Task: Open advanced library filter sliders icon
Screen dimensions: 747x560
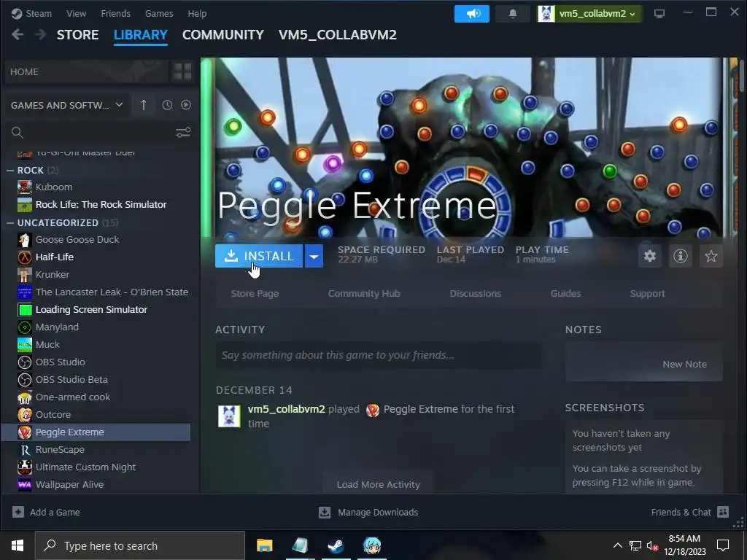Action: (183, 133)
